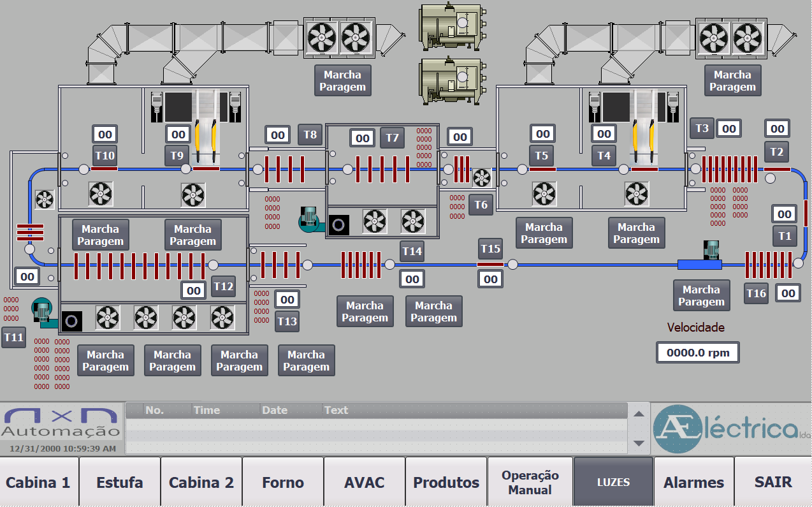Select the T11 temperature sensor label
Screen dimensions: 812x507
coord(13,337)
